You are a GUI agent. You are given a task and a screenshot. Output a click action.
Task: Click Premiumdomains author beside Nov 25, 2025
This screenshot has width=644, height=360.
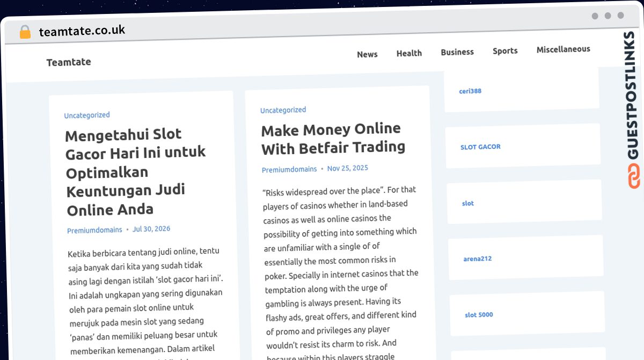click(289, 169)
